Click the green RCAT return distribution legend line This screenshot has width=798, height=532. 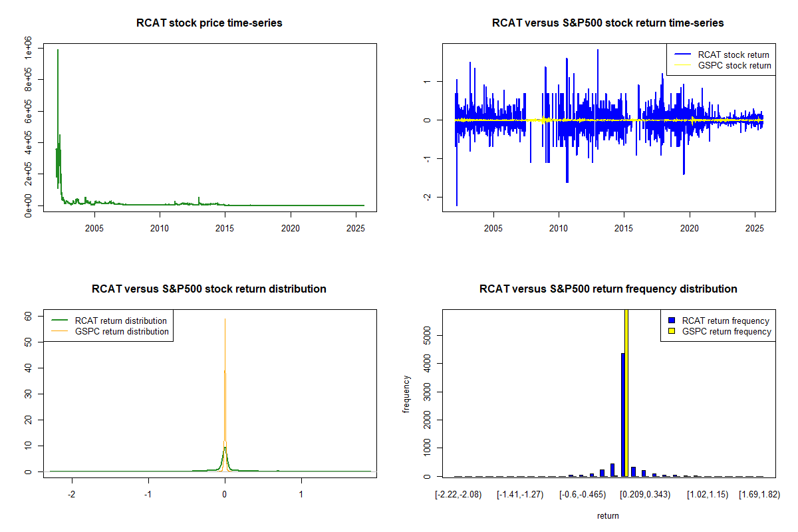[60, 321]
